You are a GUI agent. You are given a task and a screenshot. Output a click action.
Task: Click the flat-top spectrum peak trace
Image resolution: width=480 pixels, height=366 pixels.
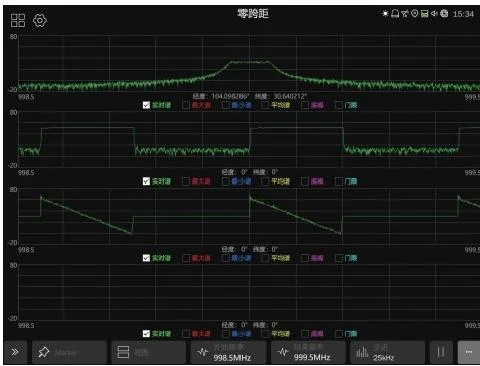pyautogui.click(x=249, y=62)
